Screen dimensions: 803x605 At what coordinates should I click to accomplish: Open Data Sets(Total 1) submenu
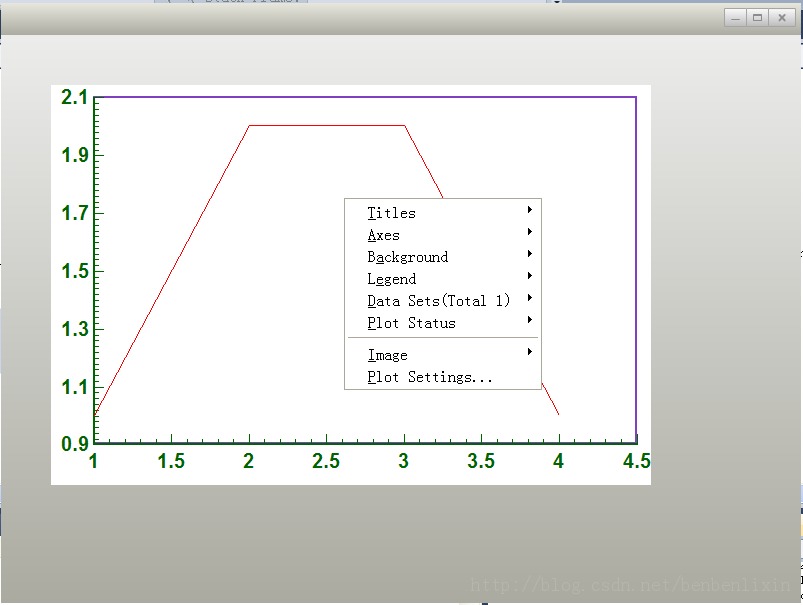coord(442,301)
